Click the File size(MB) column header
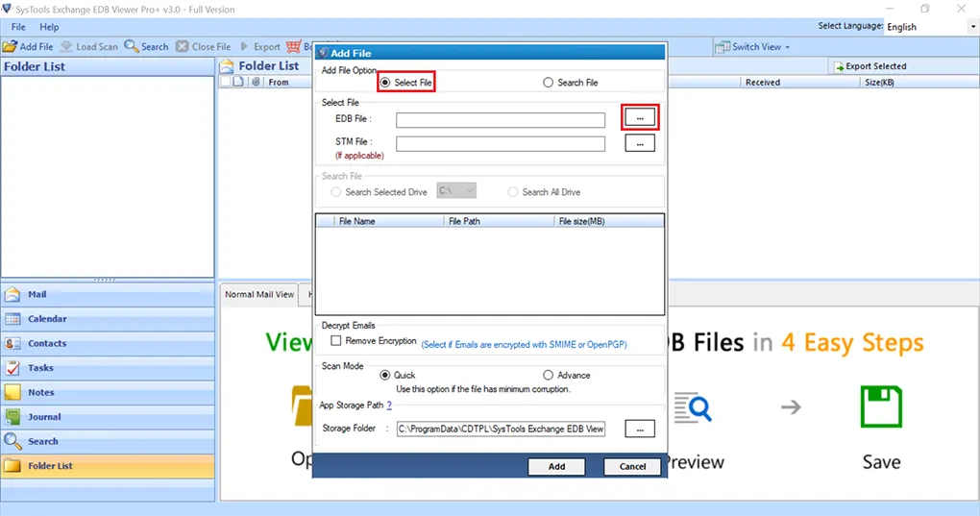 click(609, 221)
